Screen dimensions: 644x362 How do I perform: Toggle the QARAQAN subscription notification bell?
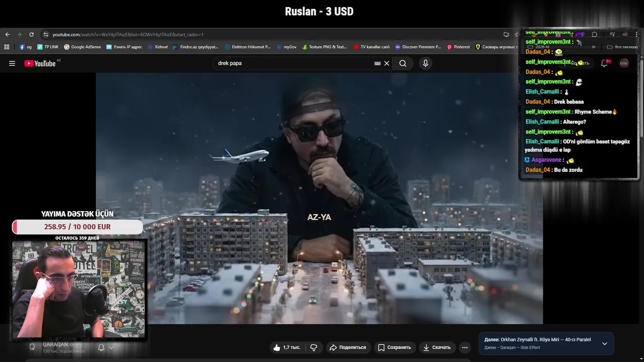101,347
